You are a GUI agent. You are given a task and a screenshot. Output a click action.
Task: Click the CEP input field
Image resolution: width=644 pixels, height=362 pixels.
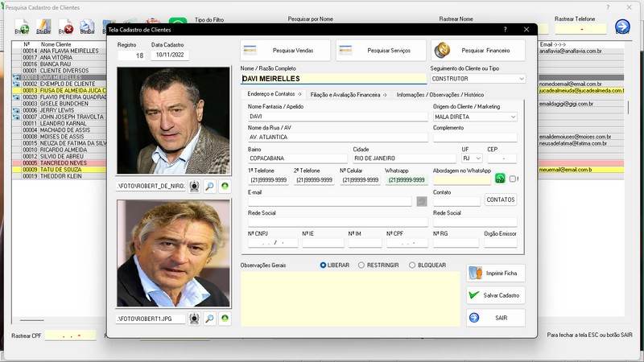coord(502,158)
